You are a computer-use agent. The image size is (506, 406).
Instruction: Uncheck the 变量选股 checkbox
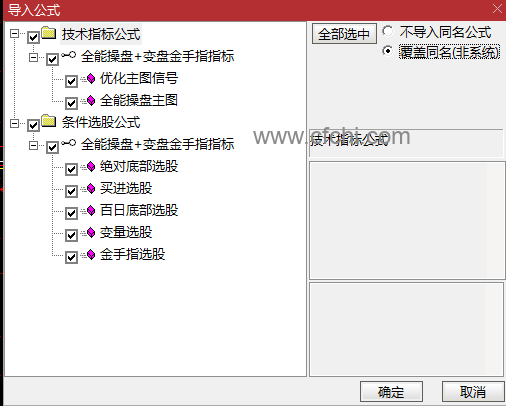coord(71,235)
